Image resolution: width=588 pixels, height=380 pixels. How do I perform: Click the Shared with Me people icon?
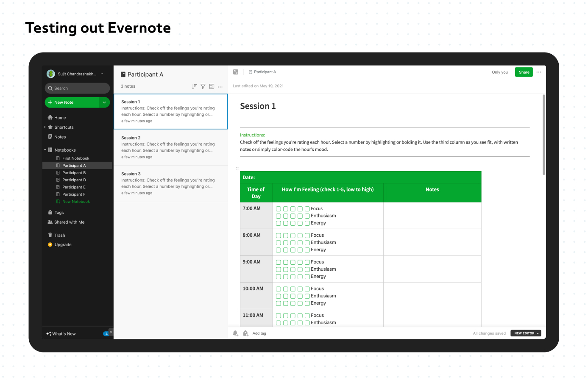(50, 222)
